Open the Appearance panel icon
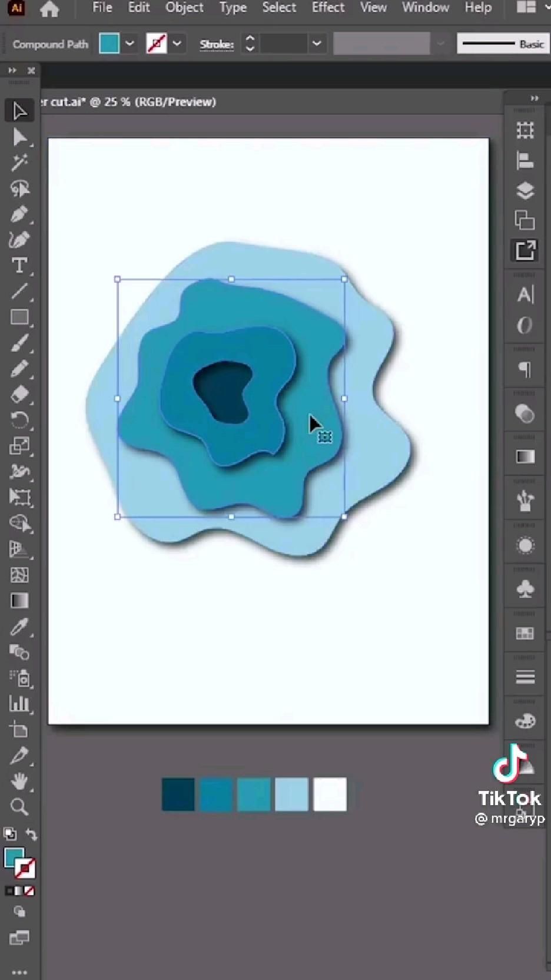 525,545
